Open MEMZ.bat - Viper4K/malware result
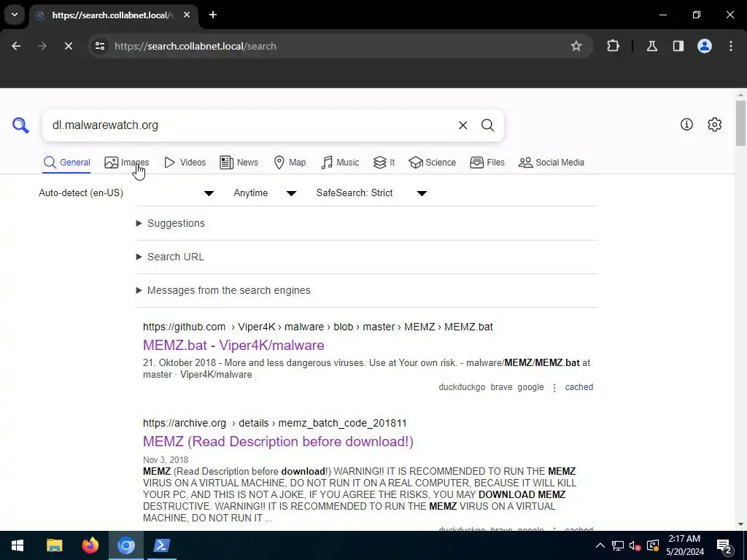747x560 pixels. pyautogui.click(x=233, y=345)
